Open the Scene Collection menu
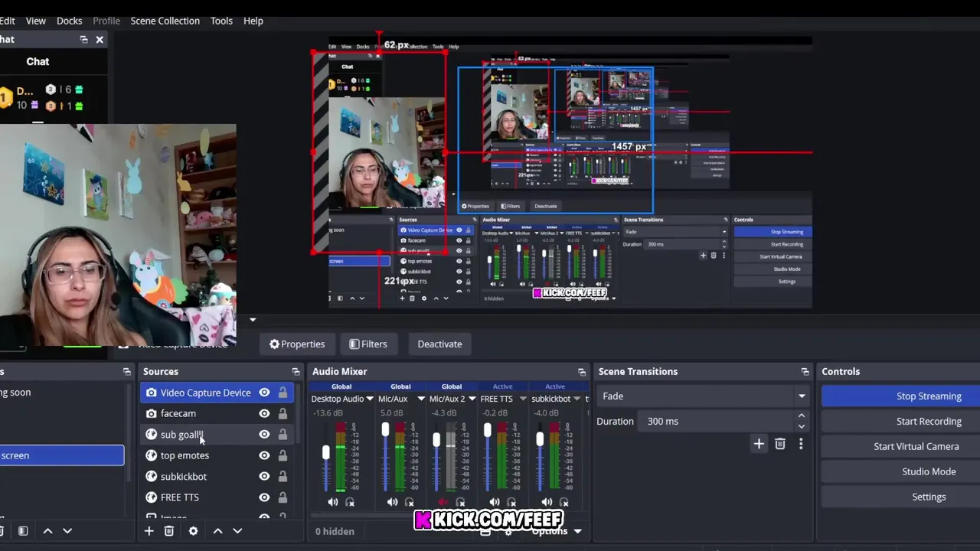Viewport: 980px width, 551px height. point(165,21)
